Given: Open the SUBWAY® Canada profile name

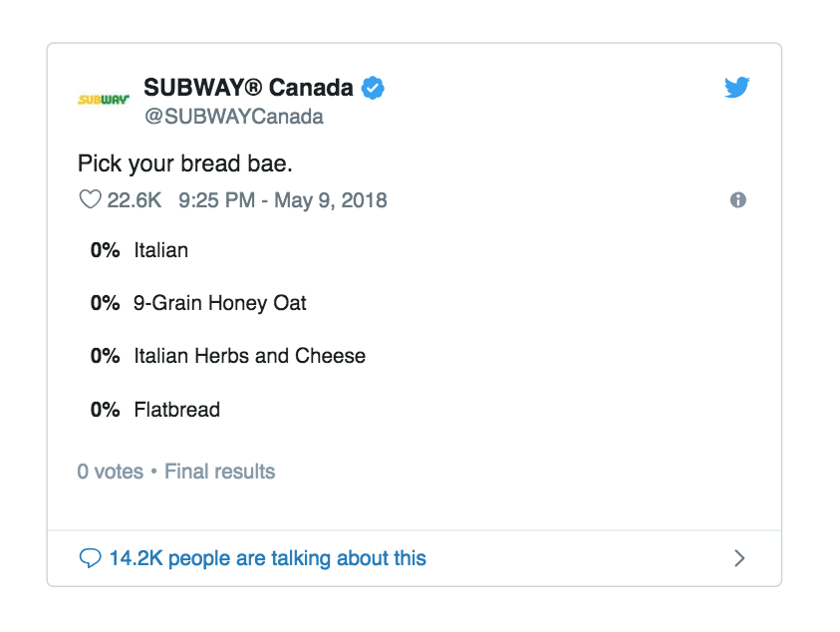Looking at the screenshot, I should tap(248, 88).
